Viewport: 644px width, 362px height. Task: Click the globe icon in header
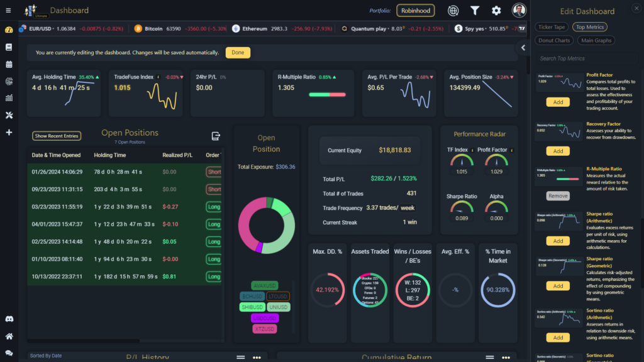click(453, 11)
